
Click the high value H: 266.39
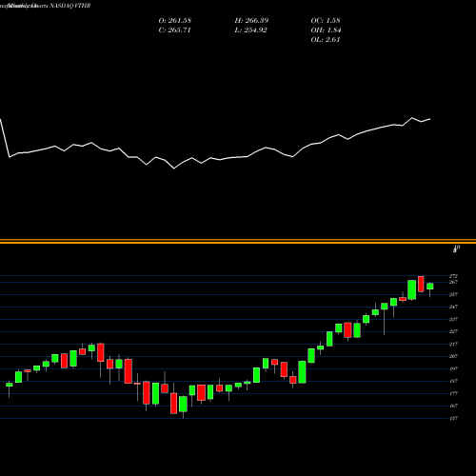pos(251,21)
